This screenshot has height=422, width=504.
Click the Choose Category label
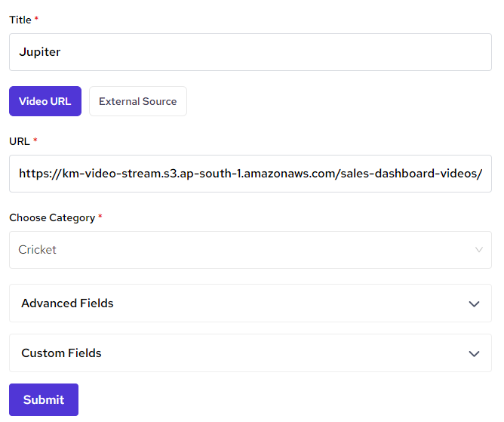tap(52, 217)
